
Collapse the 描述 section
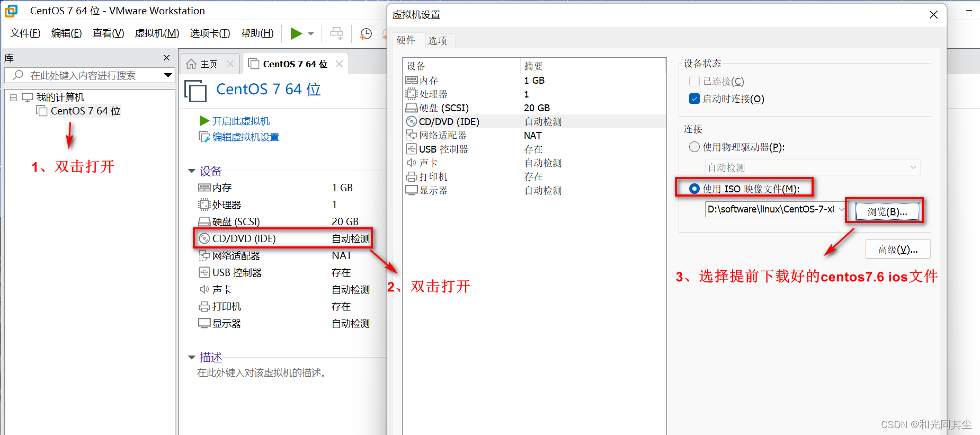tap(192, 357)
